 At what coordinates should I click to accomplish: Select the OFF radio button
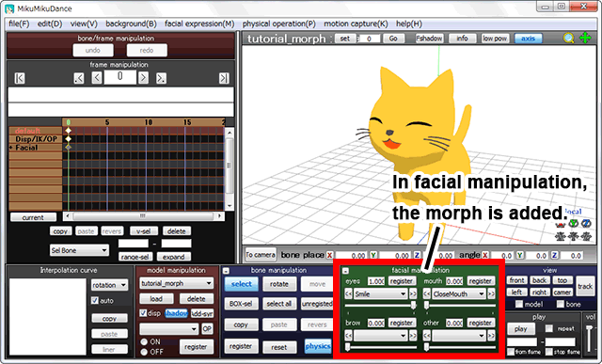(144, 352)
